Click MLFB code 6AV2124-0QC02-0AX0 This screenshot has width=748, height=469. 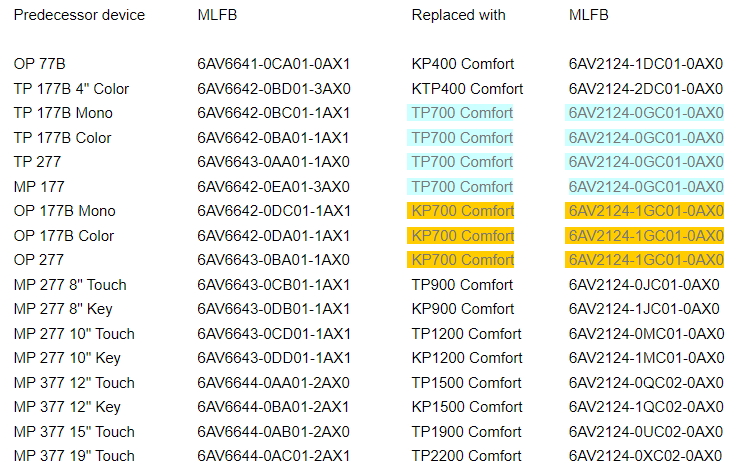[x=645, y=383]
